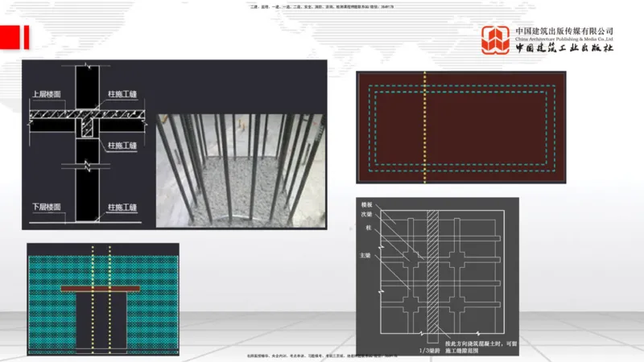Click the 中国建筑工业出版社 calligraphy text
This screenshot has height=362, width=644.
tap(564, 48)
